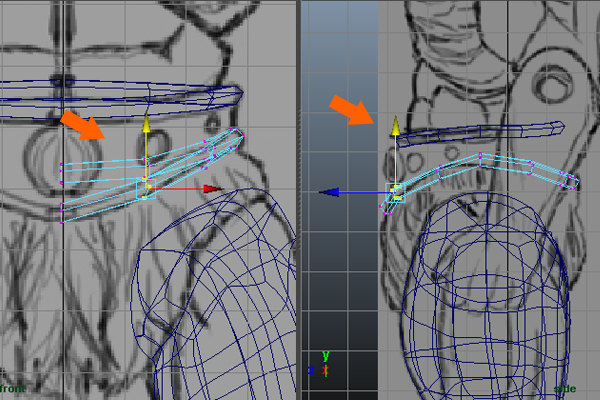Image resolution: width=600 pixels, height=400 pixels.
Task: Select the blue Z-axis move arrow in side view
Action: click(329, 193)
